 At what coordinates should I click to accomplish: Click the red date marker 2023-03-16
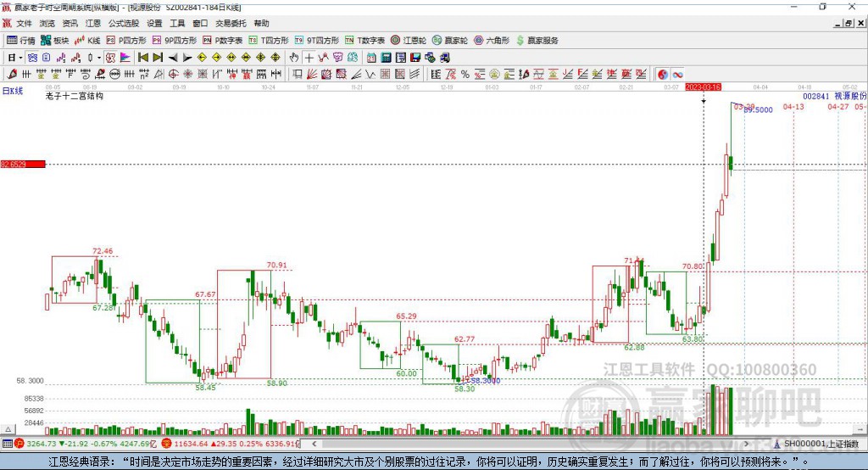click(x=703, y=87)
